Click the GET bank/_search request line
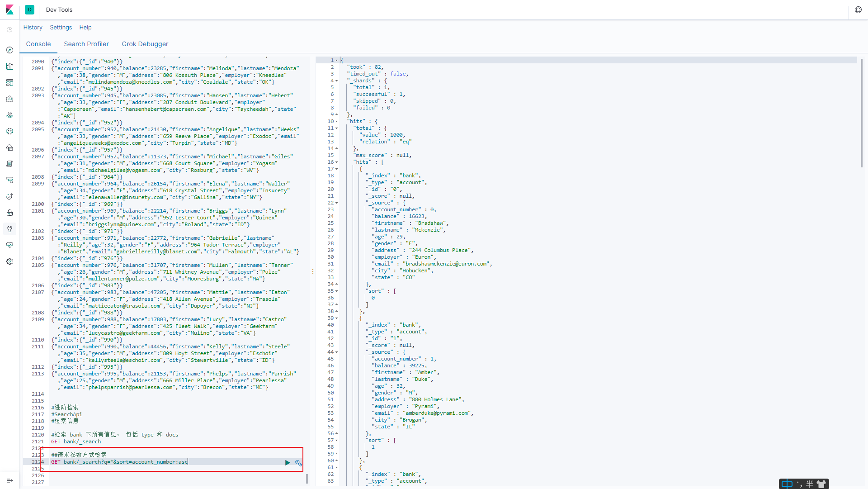Screen dimensions: 868x489 tap(76, 442)
